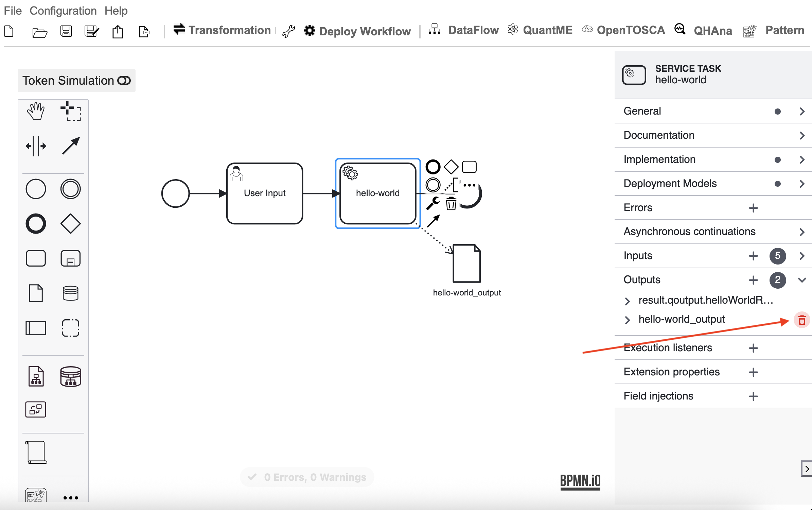Open the DataFlow plugin menu
The image size is (812, 510).
(463, 30)
